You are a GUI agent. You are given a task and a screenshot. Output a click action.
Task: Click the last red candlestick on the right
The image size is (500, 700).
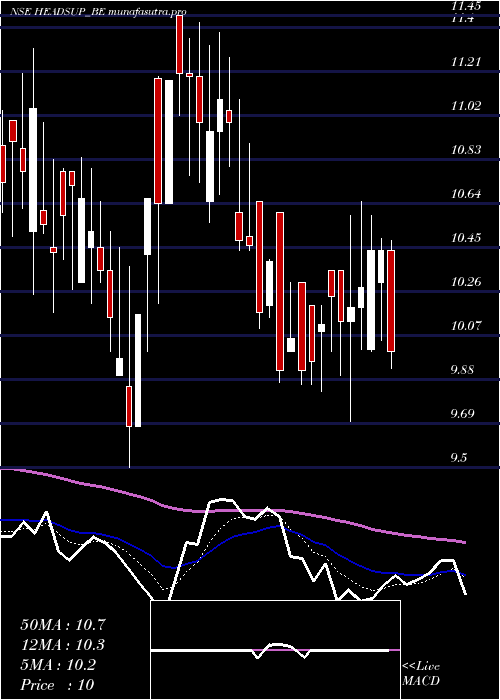tap(391, 301)
